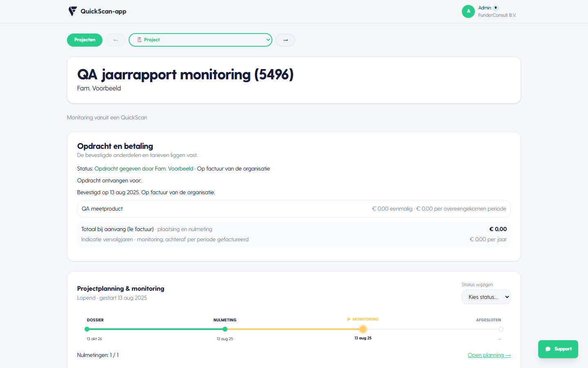
Task: Click the Indicatie vervolgjaren line
Action: click(x=294, y=240)
